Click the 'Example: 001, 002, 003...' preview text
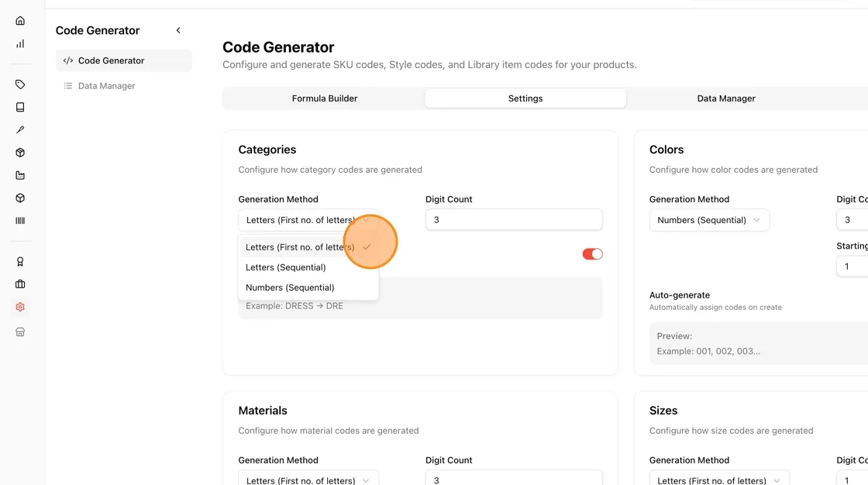The height and width of the screenshot is (485, 868). 708,351
